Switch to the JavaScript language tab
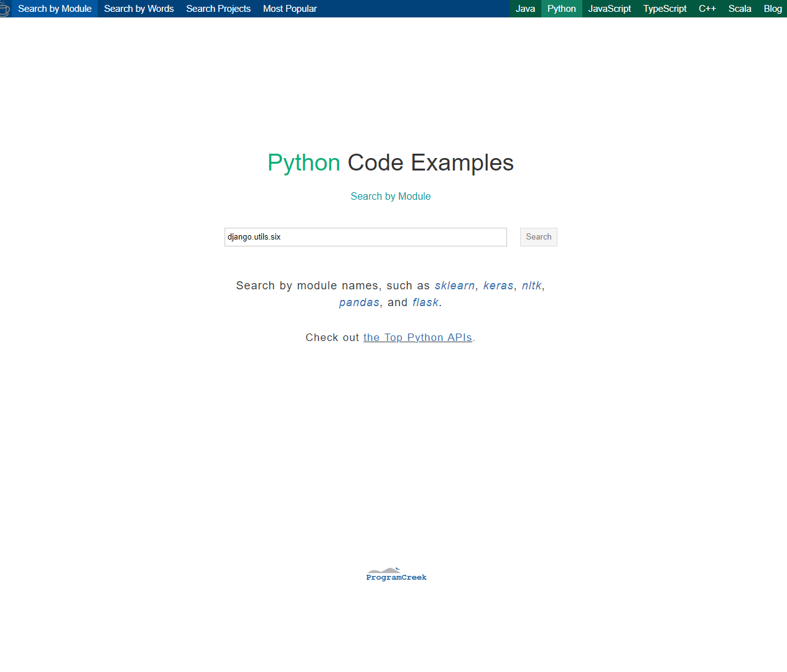 pos(610,9)
